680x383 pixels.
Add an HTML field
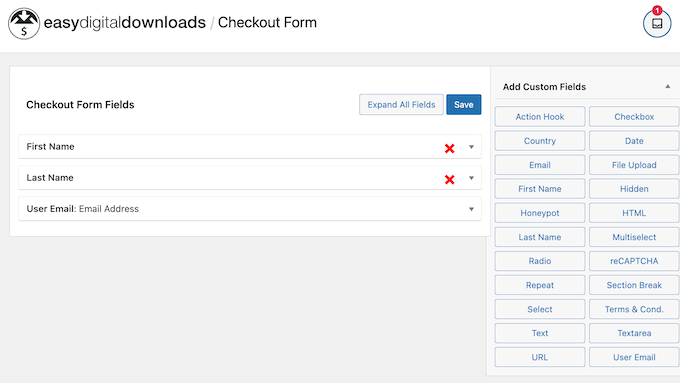click(x=634, y=213)
